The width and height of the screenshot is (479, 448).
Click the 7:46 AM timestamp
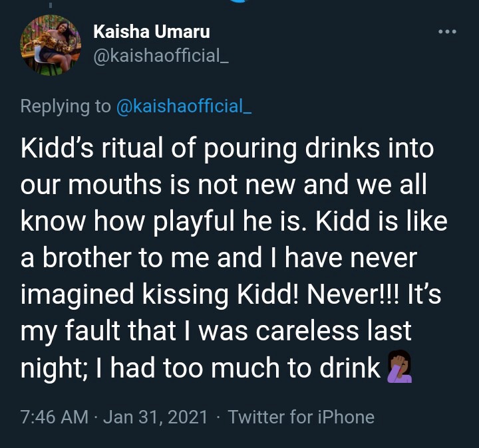pyautogui.click(x=54, y=417)
